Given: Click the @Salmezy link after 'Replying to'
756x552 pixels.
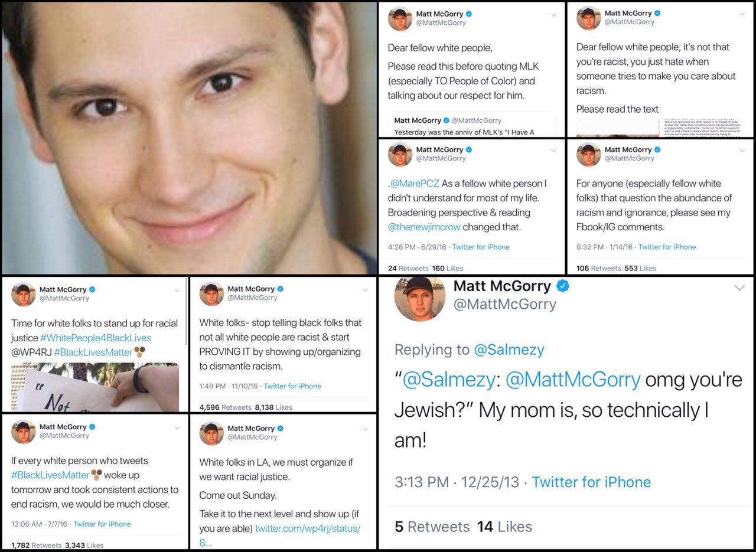Looking at the screenshot, I should pyautogui.click(x=509, y=350).
